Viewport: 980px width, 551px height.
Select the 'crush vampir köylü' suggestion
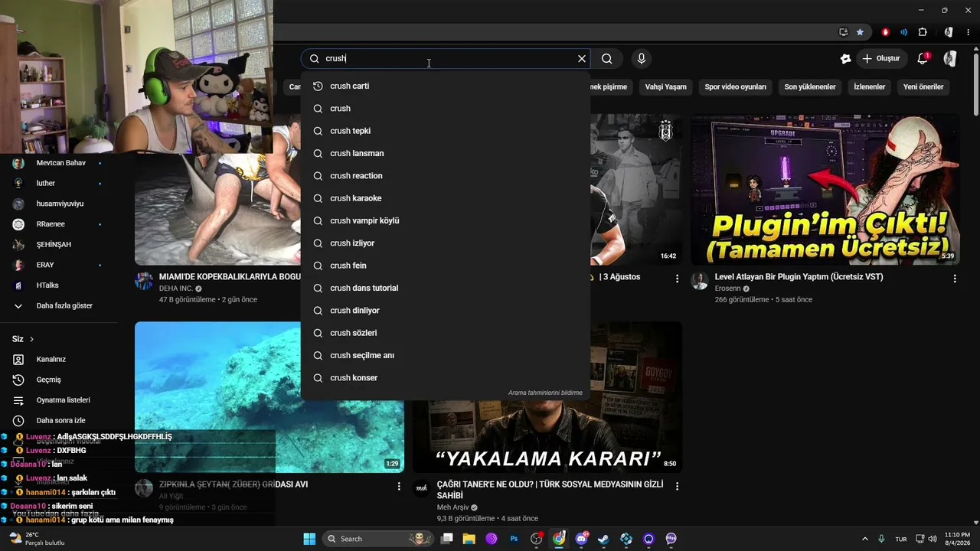point(446,221)
